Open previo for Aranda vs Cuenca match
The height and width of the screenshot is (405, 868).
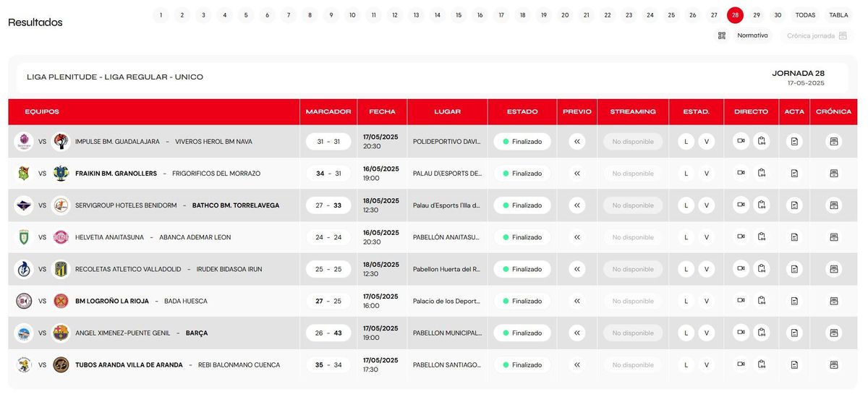(x=576, y=364)
